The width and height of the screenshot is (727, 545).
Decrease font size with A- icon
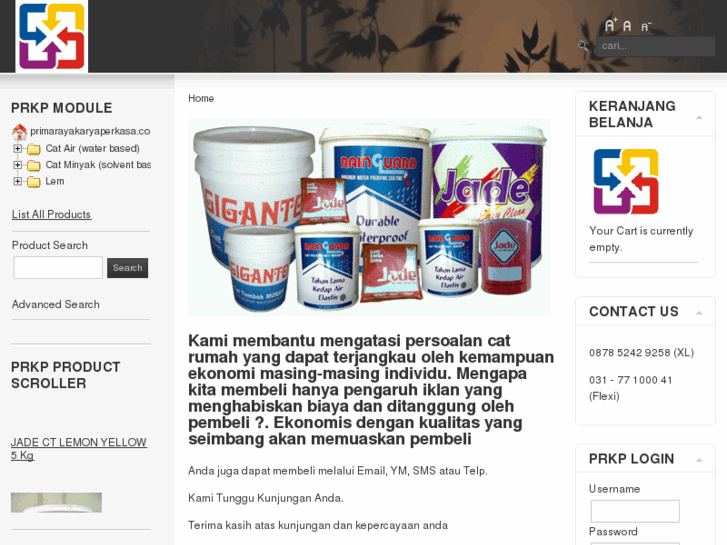pyautogui.click(x=646, y=27)
